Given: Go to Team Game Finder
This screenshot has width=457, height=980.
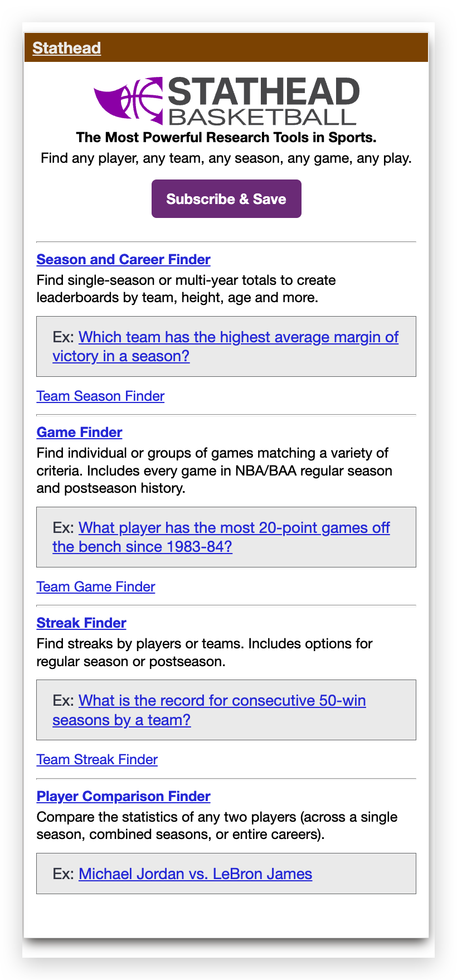Looking at the screenshot, I should (x=96, y=587).
